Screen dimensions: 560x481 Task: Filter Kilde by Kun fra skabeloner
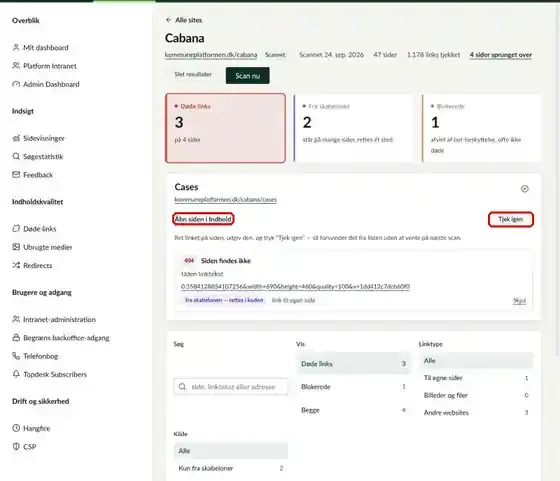230,468
